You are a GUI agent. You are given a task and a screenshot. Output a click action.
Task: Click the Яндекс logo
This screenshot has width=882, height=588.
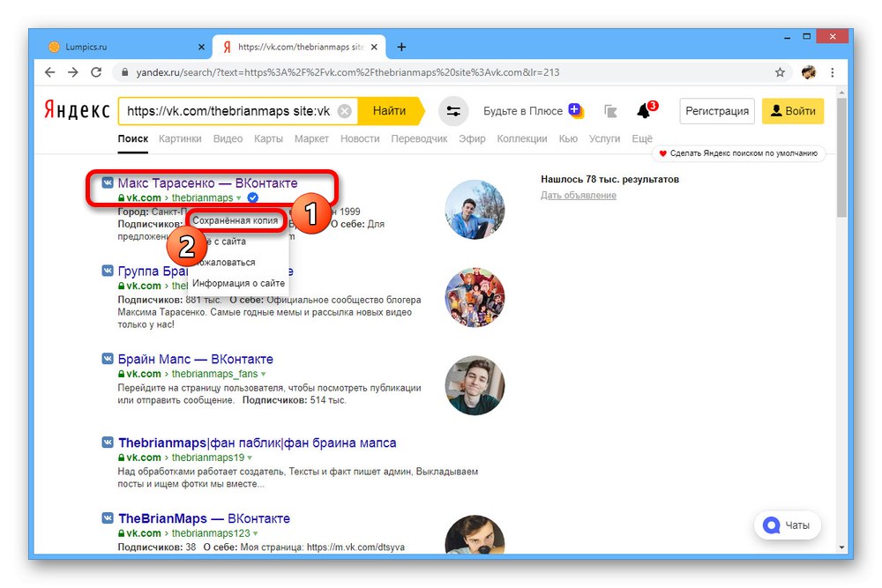pos(77,111)
